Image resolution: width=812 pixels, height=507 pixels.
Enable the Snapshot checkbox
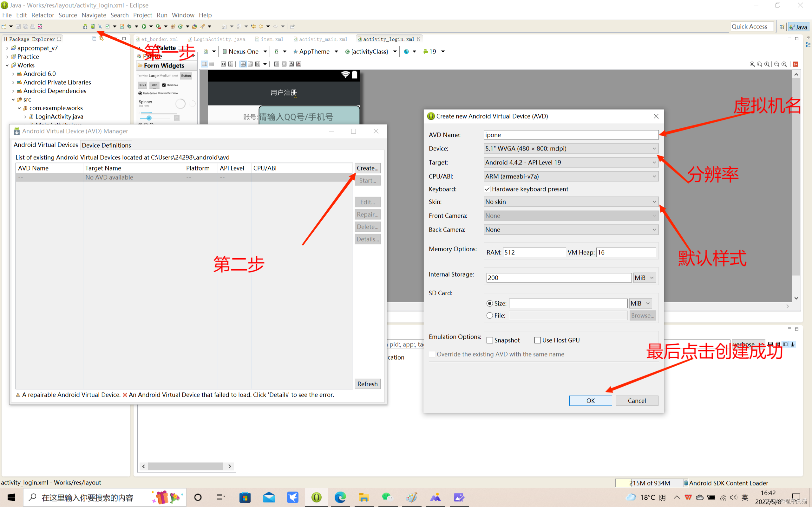490,340
